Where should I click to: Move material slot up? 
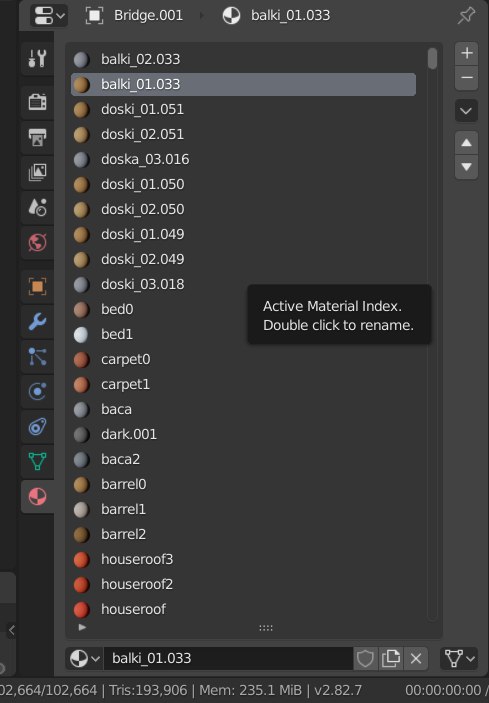467,143
